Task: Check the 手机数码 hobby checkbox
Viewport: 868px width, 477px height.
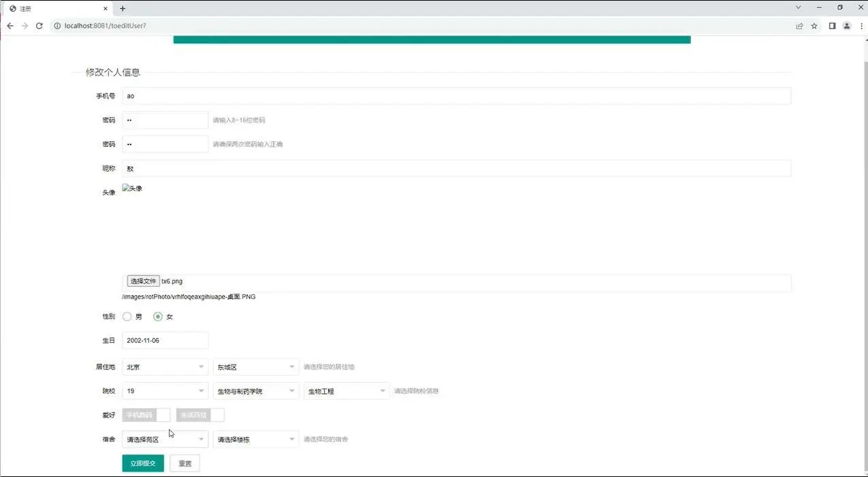Action: click(x=163, y=414)
